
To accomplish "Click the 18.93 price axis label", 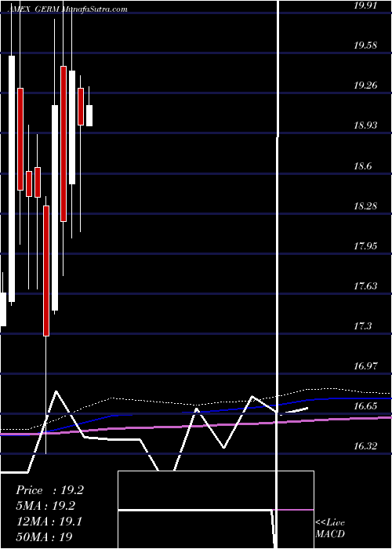I will pyautogui.click(x=365, y=125).
